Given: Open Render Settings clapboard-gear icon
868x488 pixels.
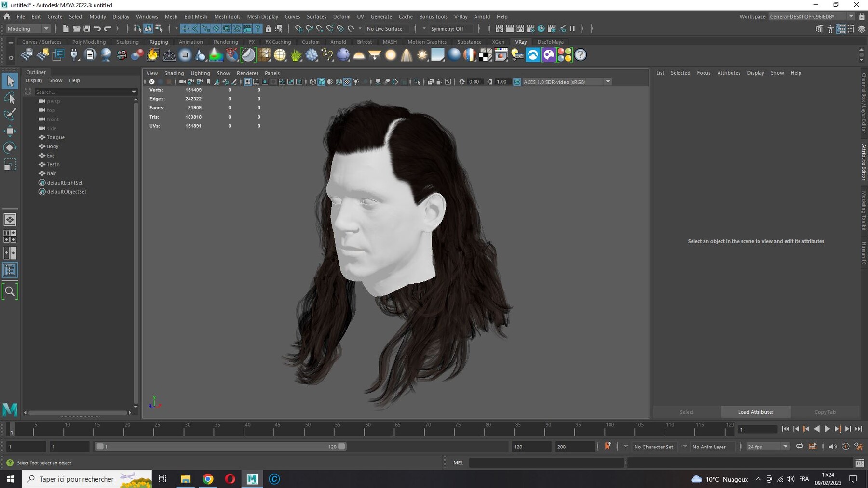Looking at the screenshot, I should coord(531,28).
